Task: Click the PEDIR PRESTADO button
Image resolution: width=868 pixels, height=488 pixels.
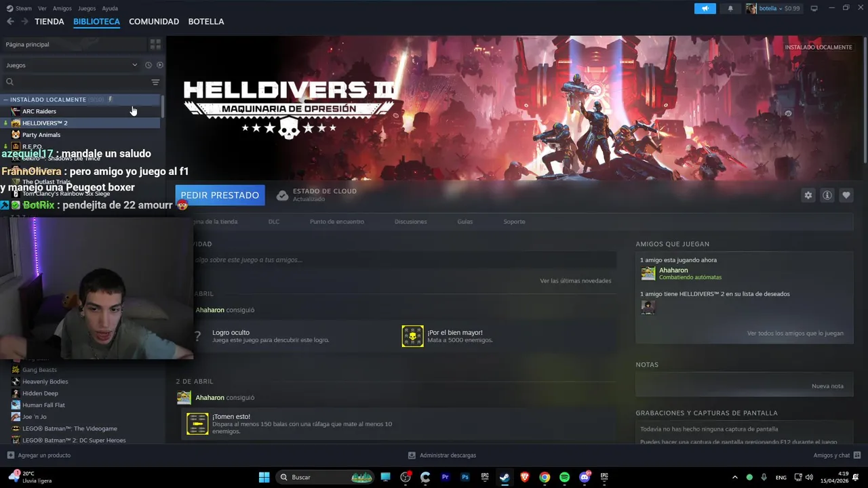Action: pyautogui.click(x=220, y=195)
